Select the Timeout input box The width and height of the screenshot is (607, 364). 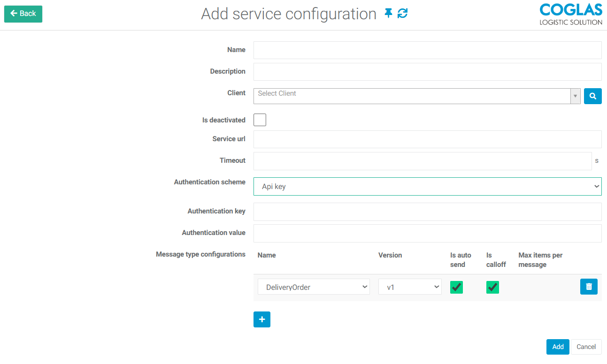pyautogui.click(x=423, y=161)
